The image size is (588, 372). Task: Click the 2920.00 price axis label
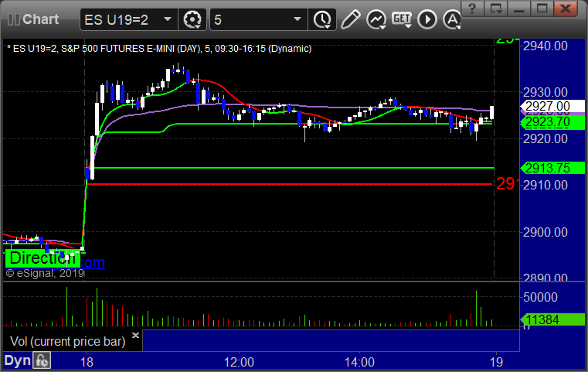[x=546, y=139]
